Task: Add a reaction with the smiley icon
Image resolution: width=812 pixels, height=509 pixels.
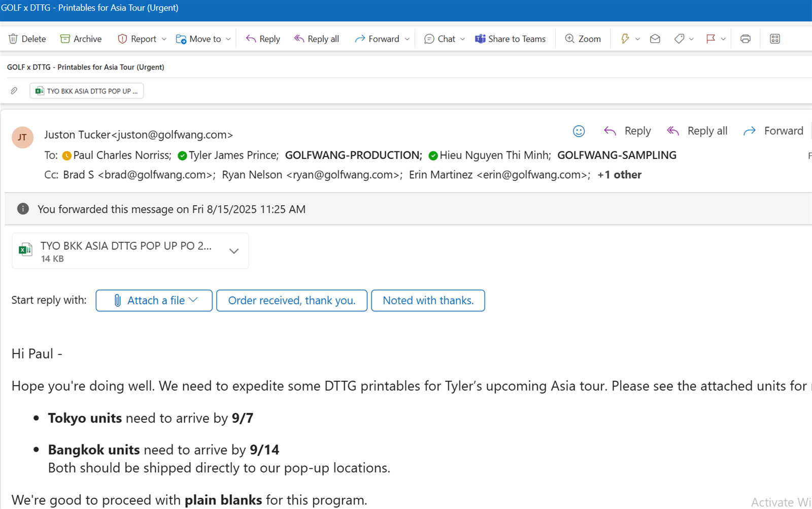Action: click(x=579, y=131)
